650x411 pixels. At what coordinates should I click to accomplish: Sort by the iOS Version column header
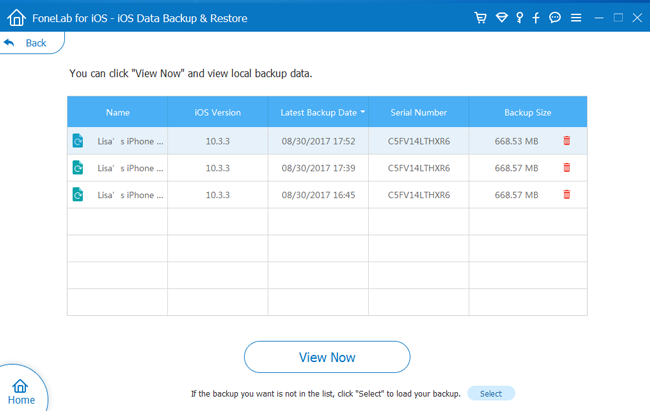218,112
